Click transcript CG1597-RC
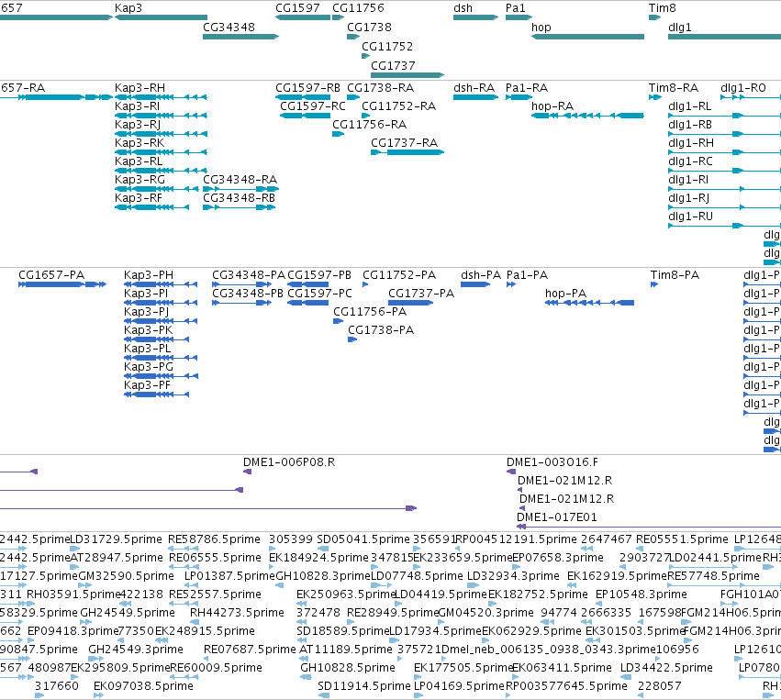The height and width of the screenshot is (700, 781). [x=306, y=116]
